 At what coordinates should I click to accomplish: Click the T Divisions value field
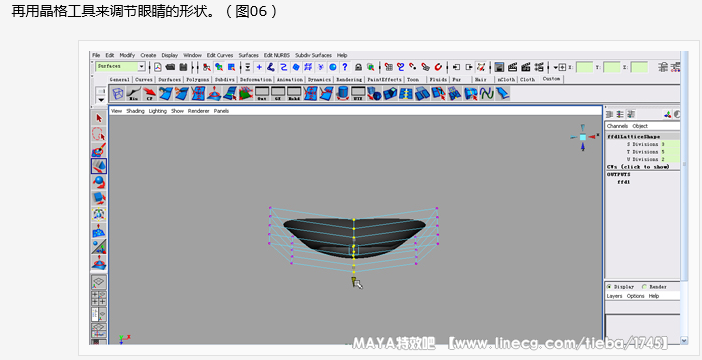point(670,152)
